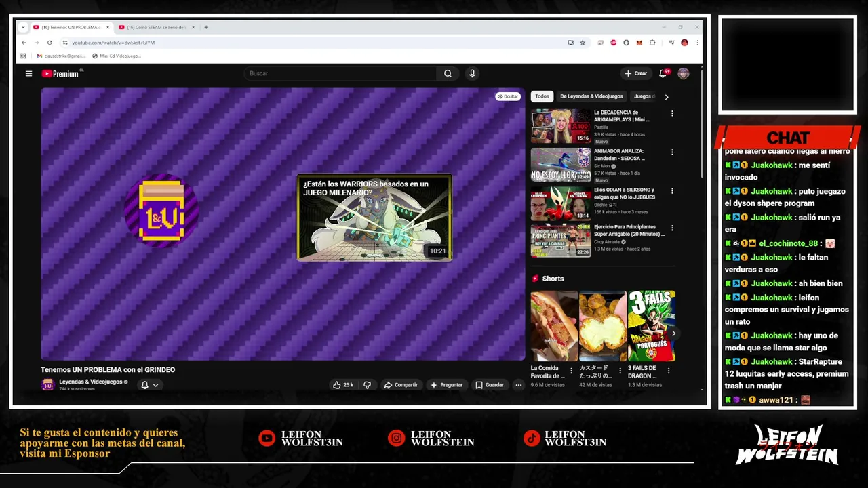Screen dimensions: 868x488
Task: Open the tab search dropdown arrow
Action: point(23,27)
